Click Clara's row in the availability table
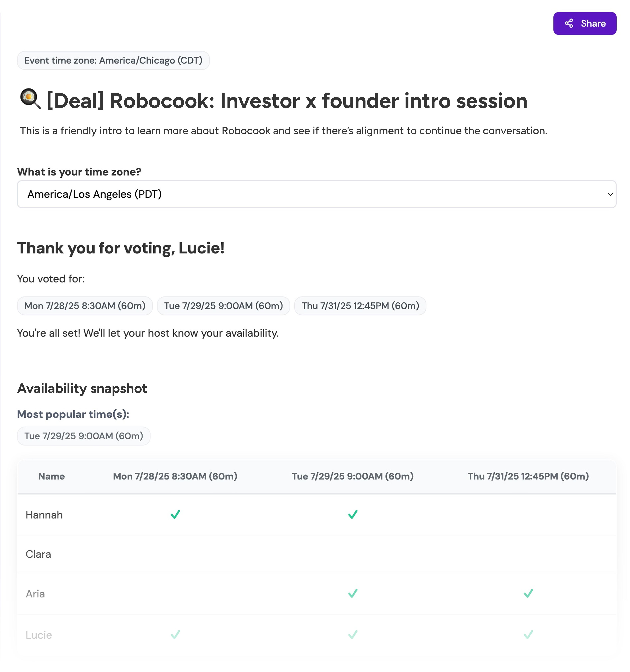Image resolution: width=630 pixels, height=672 pixels. [38, 554]
